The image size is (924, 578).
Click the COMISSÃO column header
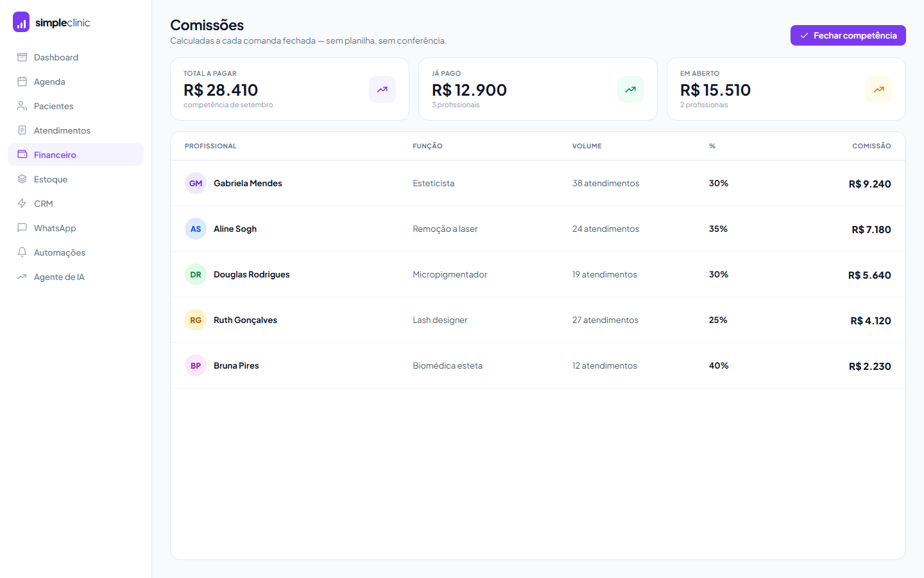(x=871, y=146)
